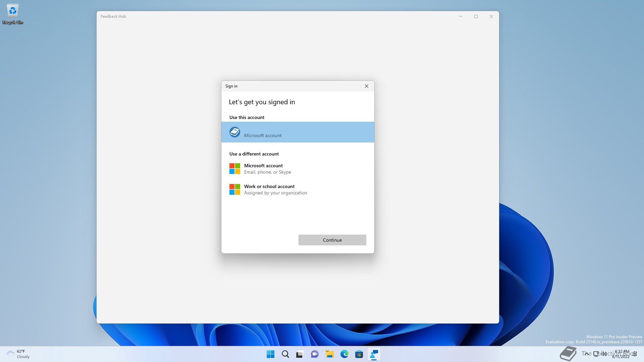This screenshot has width=644, height=362.
Task: Click 'Assigned by your organization' text
Action: [x=275, y=193]
